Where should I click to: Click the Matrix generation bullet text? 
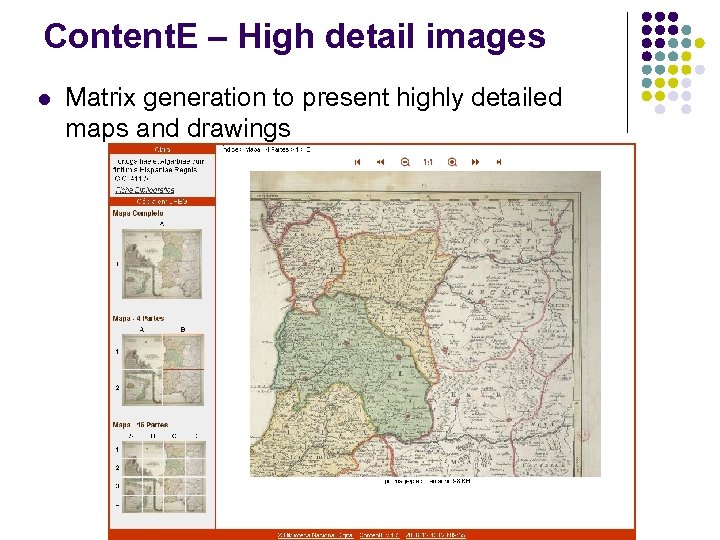tap(314, 112)
